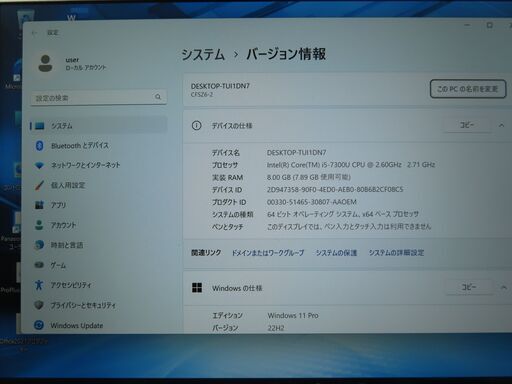
Task: Open システムの詳細設定 link
Action: coord(396,253)
